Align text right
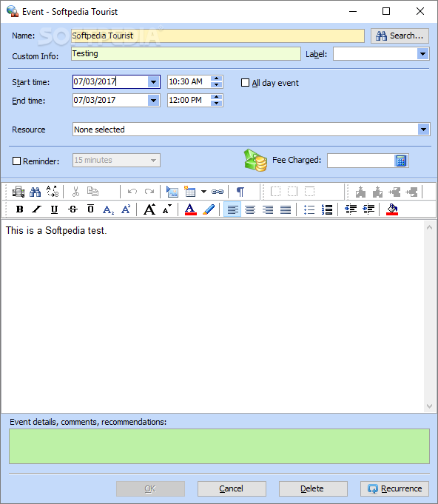This screenshot has height=504, width=438. (x=268, y=209)
